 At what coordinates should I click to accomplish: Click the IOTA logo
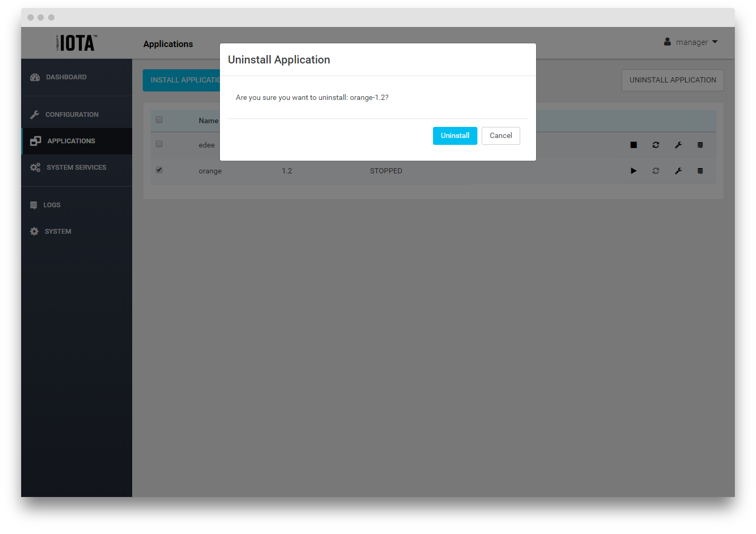[77, 43]
